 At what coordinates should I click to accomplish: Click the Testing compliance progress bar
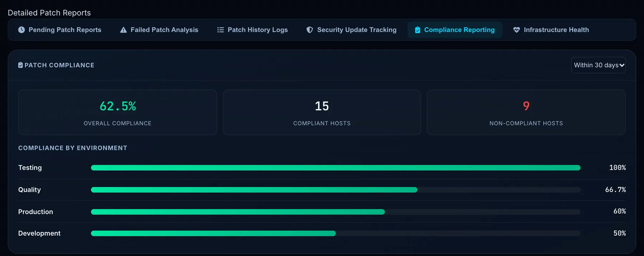[x=336, y=168]
